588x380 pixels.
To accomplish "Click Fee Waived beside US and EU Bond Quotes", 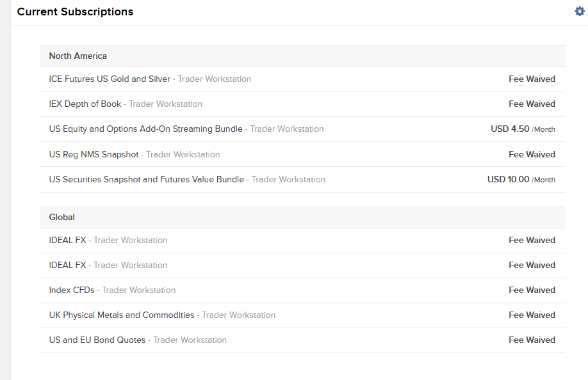I will 532,340.
